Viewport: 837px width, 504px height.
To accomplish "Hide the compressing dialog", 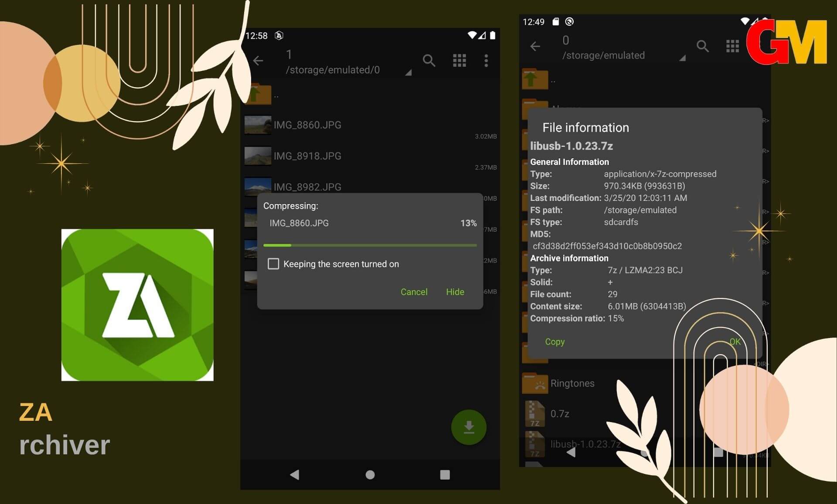I will coord(455,292).
